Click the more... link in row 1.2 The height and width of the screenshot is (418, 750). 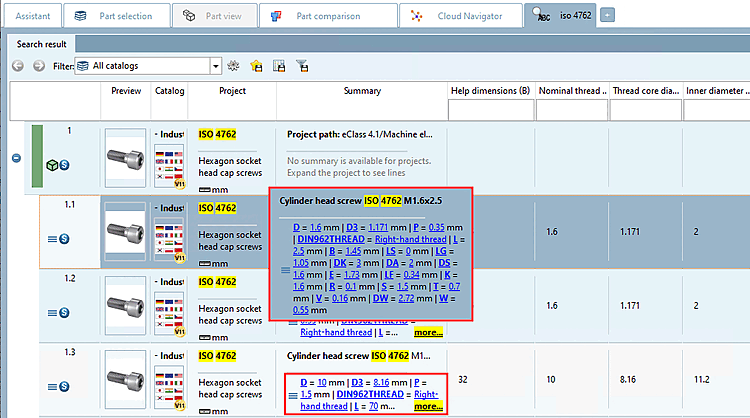pyautogui.click(x=428, y=332)
